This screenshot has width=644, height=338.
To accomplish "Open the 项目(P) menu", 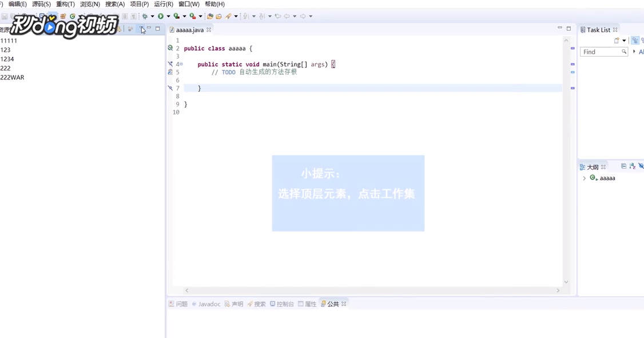I will (x=139, y=4).
